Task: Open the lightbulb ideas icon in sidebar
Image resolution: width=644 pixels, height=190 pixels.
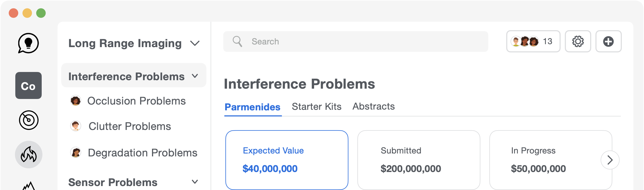Action: click(28, 43)
